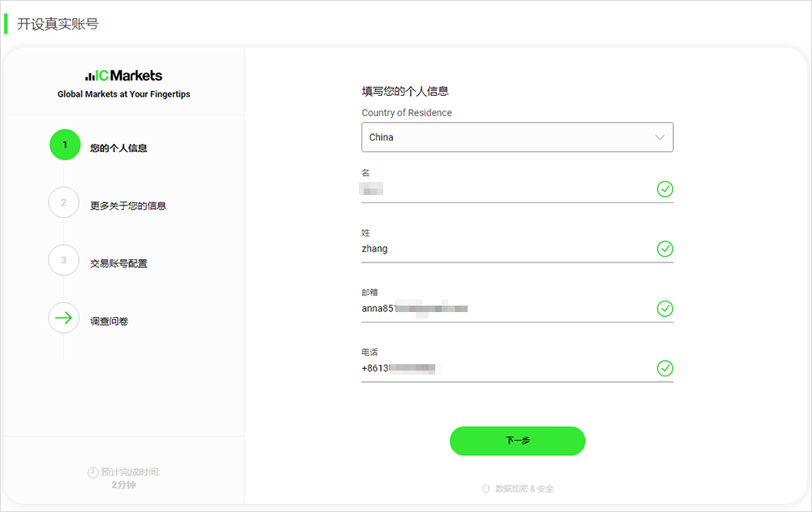Select step 1 green circle icon
The height and width of the screenshot is (512, 812).
tap(65, 145)
